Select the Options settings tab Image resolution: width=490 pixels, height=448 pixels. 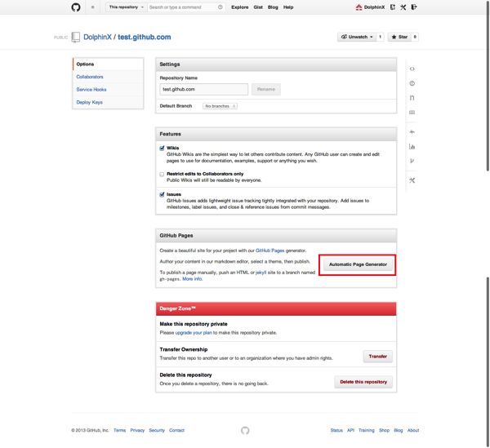tap(108, 64)
